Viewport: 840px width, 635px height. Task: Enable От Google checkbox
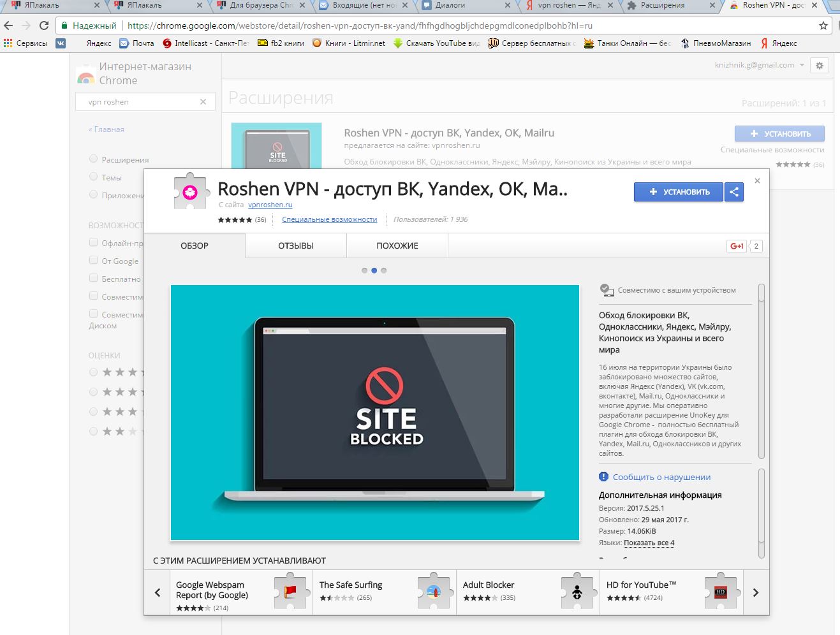click(x=94, y=260)
